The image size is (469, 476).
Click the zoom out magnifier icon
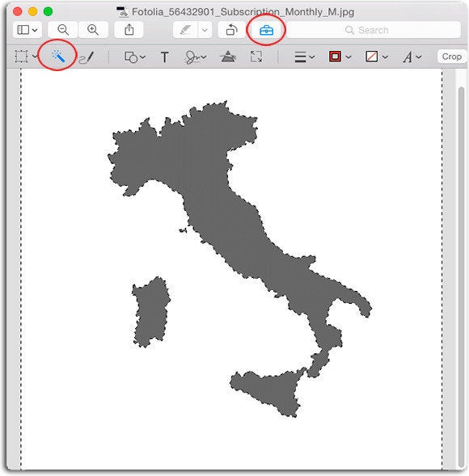63,30
